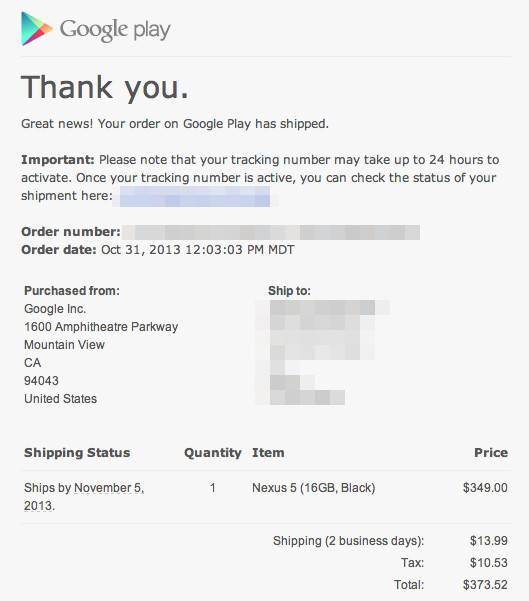Click the Tax amount $10.53
Viewport: 529px width, 601px height.
click(x=489, y=563)
